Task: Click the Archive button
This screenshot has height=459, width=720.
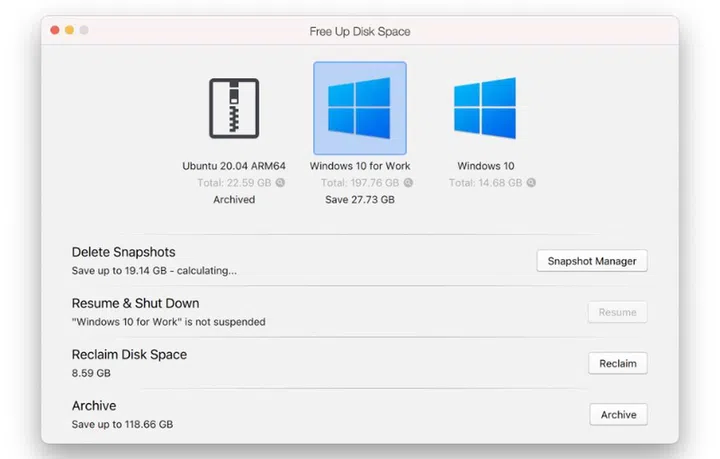Action: point(619,414)
